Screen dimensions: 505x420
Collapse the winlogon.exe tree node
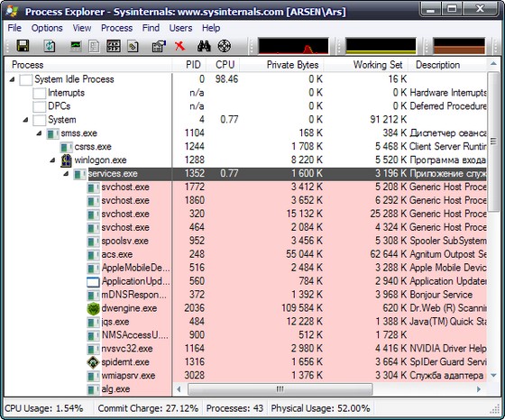53,160
